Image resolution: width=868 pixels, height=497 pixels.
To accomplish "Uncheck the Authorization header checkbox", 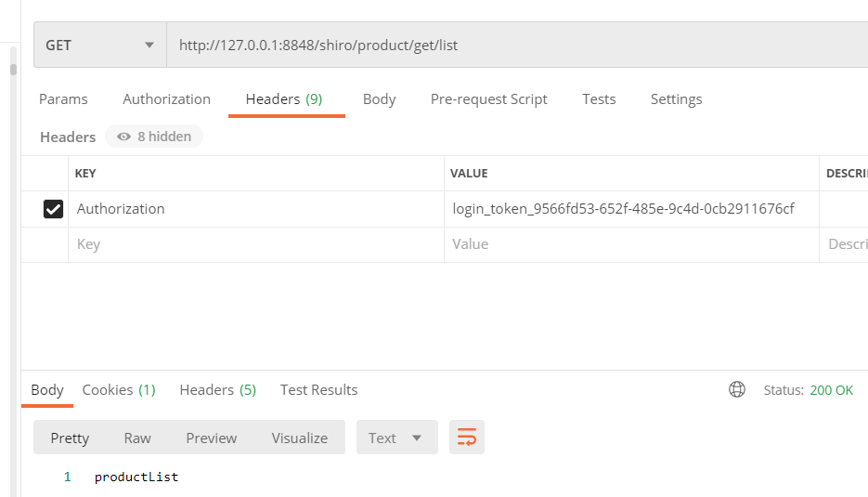I will 53,209.
